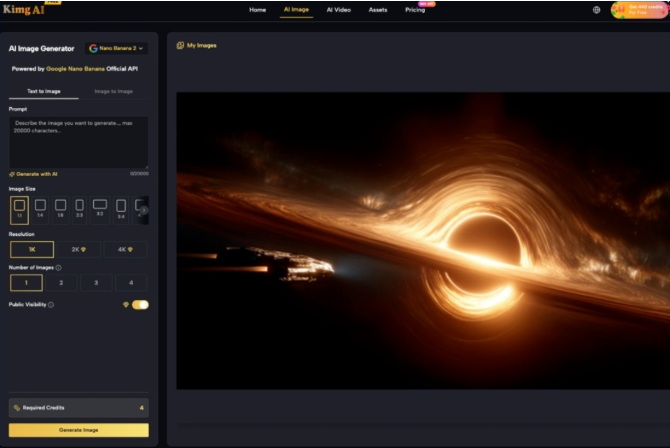Select 4K resolution option

click(125, 250)
